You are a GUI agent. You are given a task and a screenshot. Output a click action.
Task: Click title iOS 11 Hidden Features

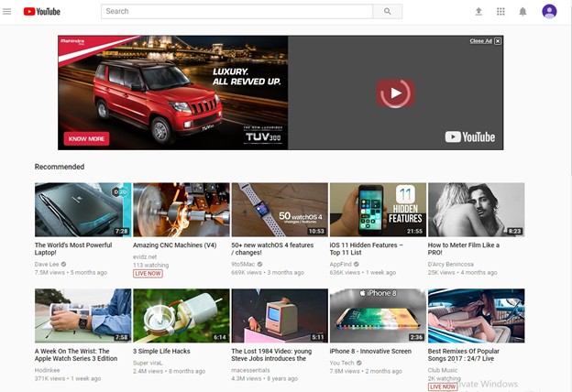tap(367, 249)
